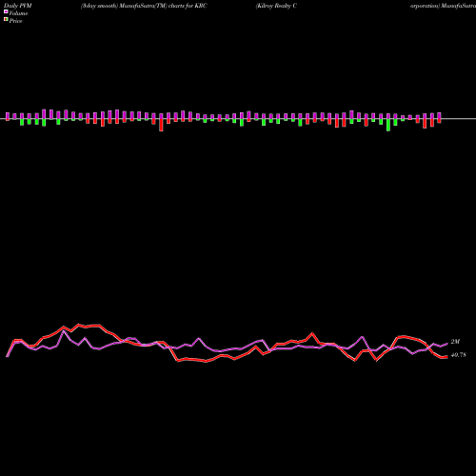Click the '2M' volume end label
This screenshot has height=476, width=476.
455,342
